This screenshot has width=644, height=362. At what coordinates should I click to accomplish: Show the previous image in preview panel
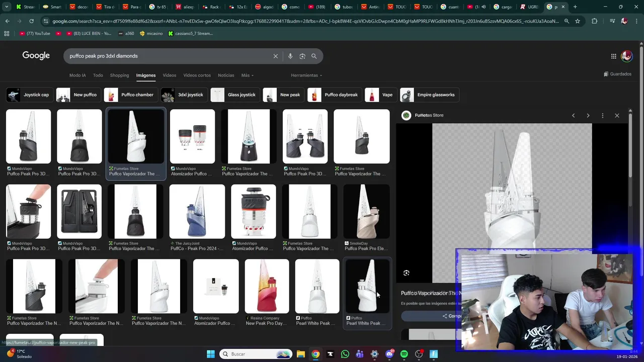tap(573, 116)
